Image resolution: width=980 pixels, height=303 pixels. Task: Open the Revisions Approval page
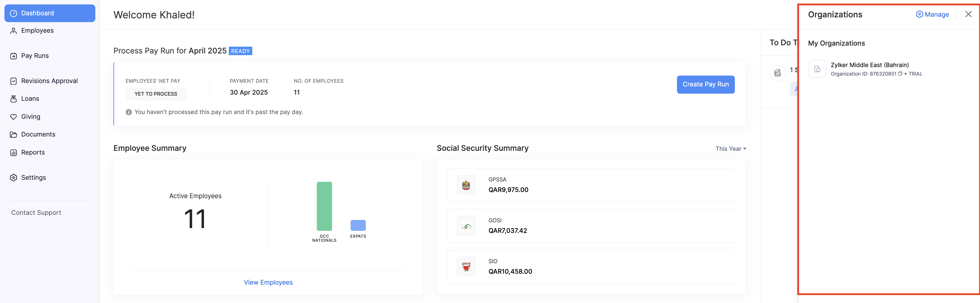[x=49, y=81]
